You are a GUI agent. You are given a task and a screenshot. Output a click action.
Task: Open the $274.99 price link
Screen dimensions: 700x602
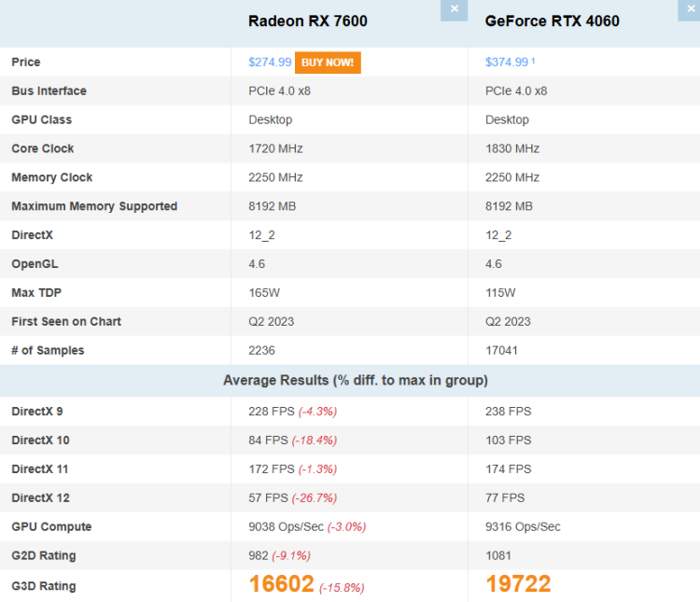click(270, 63)
